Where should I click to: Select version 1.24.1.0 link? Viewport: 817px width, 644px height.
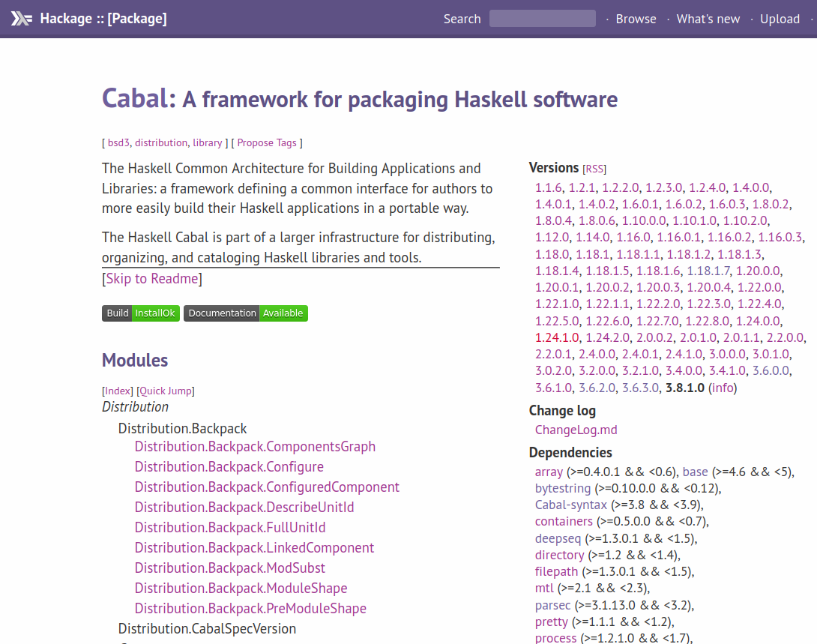(557, 337)
